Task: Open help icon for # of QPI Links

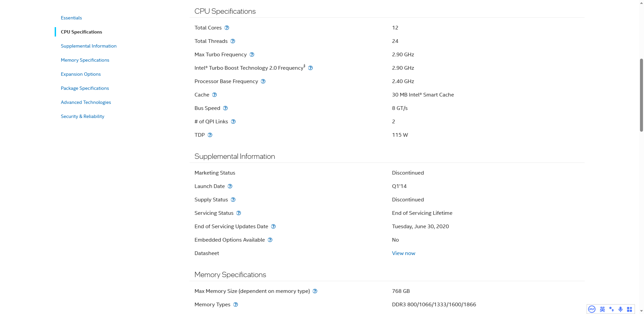Action: [x=233, y=122]
